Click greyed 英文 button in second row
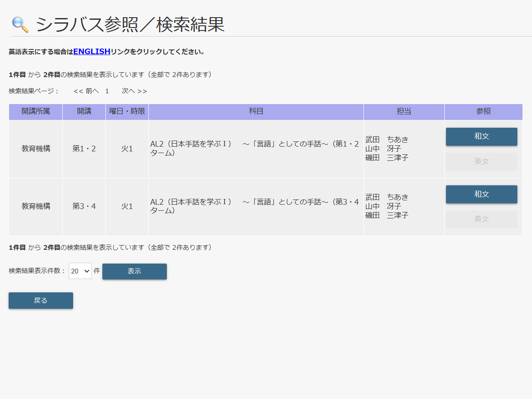This screenshot has width=532, height=399. tap(481, 219)
